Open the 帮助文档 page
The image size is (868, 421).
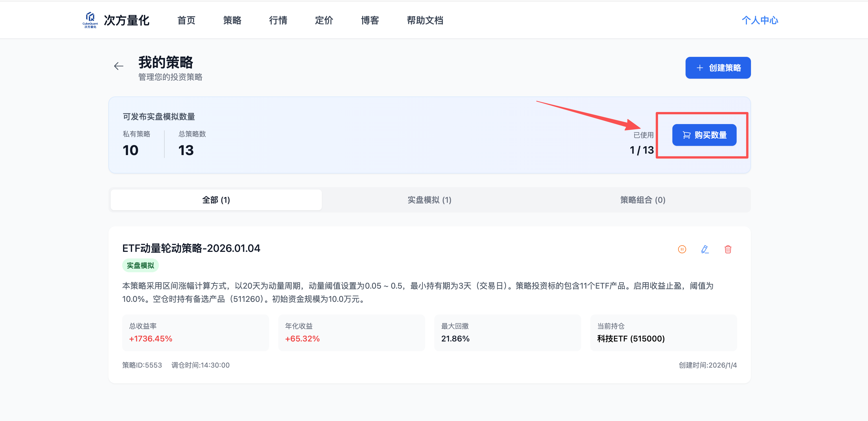click(x=425, y=20)
